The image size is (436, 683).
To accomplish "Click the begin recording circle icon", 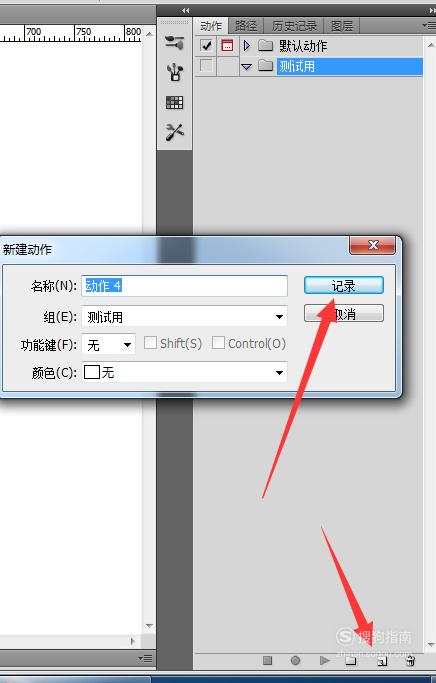I will [295, 661].
